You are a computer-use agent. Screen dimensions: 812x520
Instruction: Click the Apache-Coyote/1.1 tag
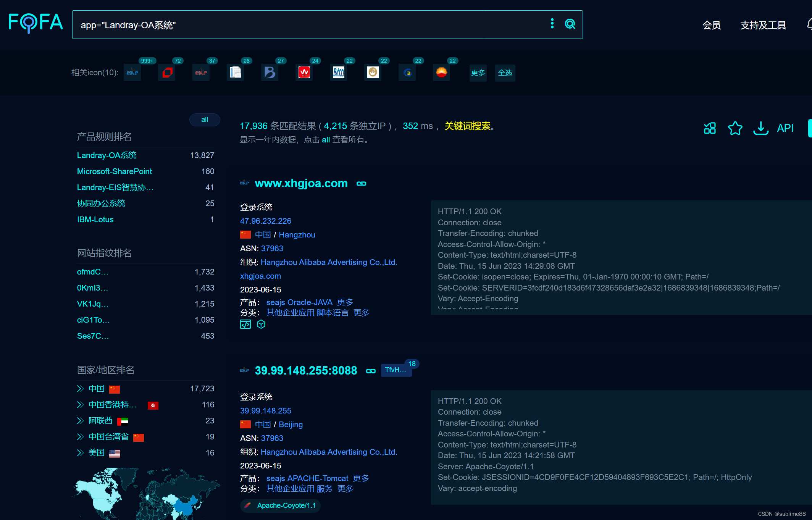280,505
